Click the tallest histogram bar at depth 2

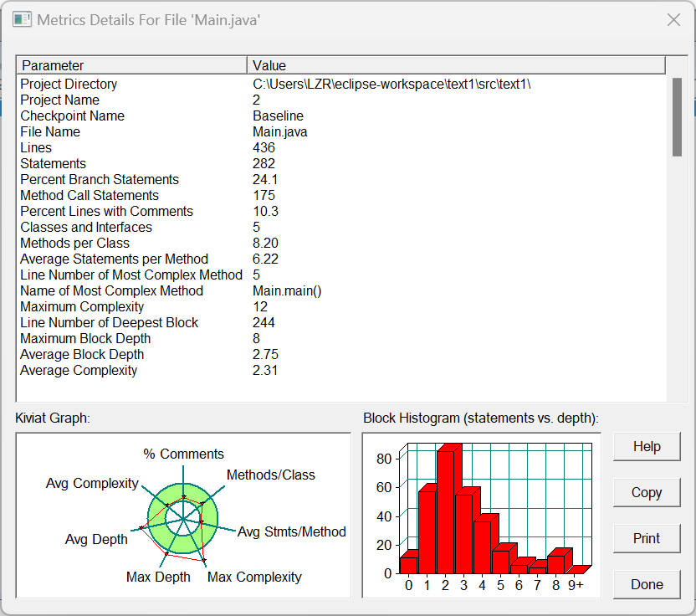(446, 511)
